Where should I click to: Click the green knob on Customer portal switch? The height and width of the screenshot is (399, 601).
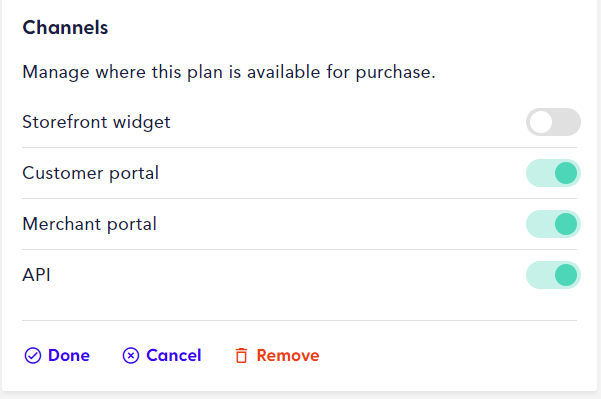pyautogui.click(x=566, y=173)
